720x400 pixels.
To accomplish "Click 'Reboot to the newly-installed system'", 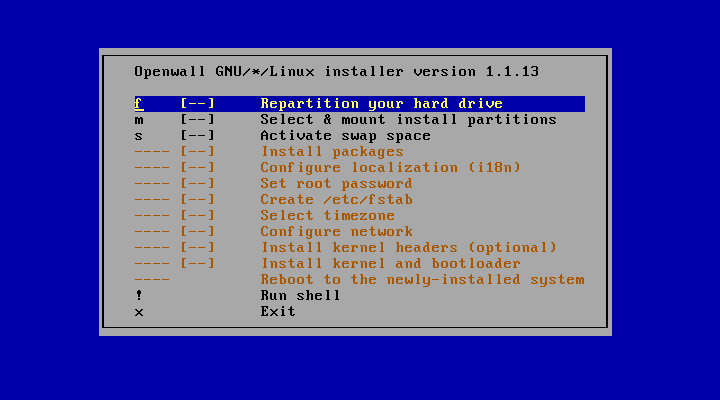I will [x=422, y=280].
